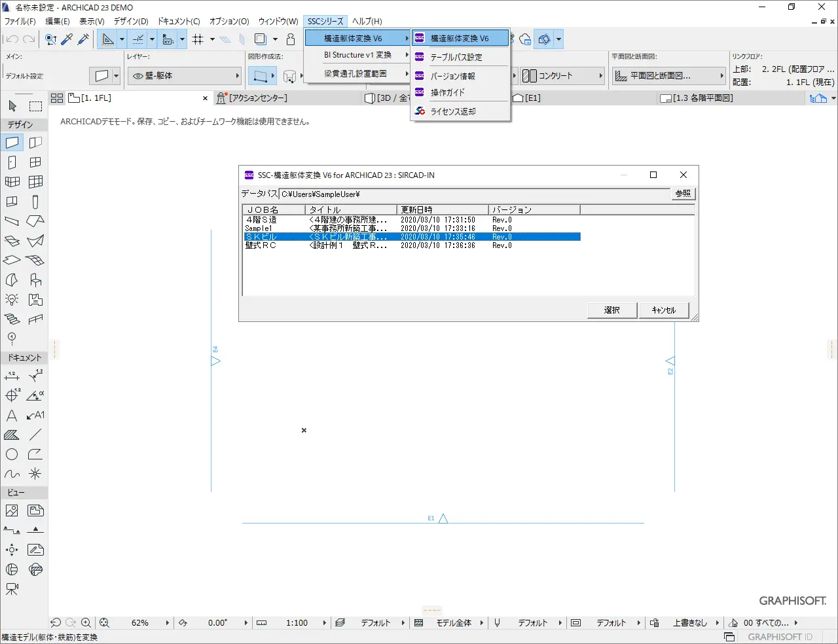Image resolution: width=838 pixels, height=644 pixels.
Task: Select the Line tool
Action: pyautogui.click(x=35, y=435)
